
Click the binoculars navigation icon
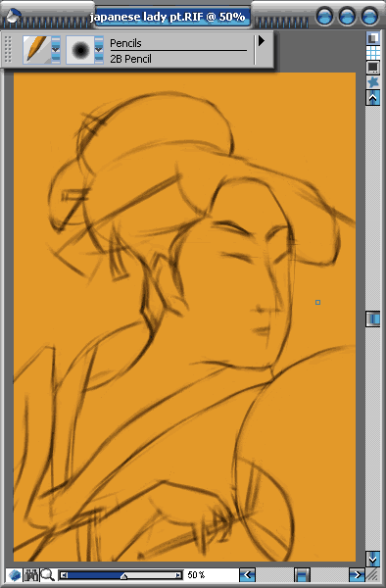click(x=31, y=574)
